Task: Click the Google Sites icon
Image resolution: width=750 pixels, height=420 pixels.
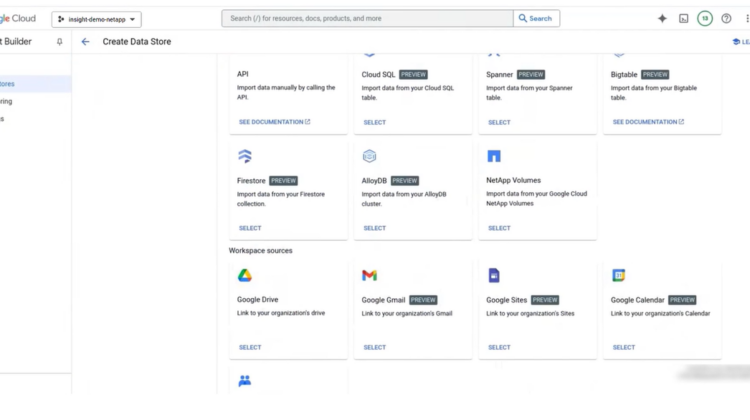Action: [x=493, y=275]
